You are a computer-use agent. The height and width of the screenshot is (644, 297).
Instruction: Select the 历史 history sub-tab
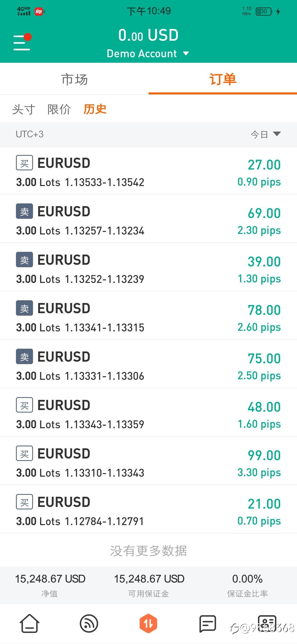tap(95, 109)
